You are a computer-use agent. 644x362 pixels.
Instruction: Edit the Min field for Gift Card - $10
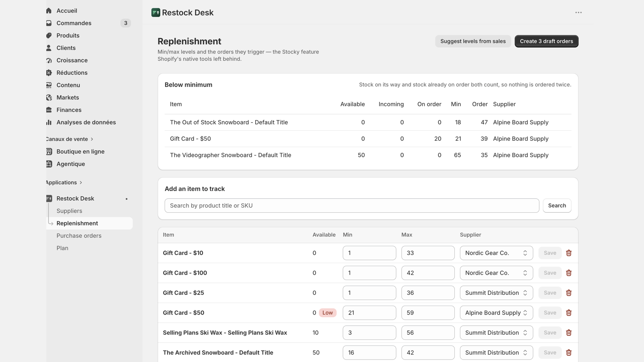point(369,253)
